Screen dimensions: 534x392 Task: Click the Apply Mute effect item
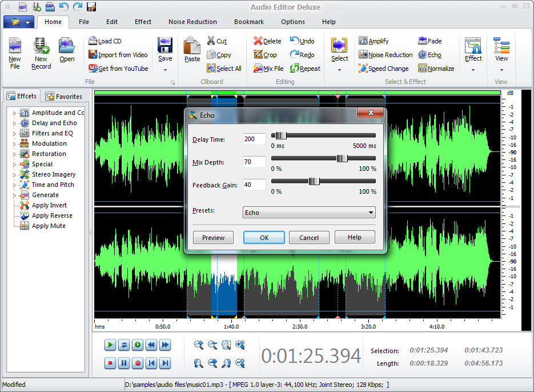click(48, 226)
